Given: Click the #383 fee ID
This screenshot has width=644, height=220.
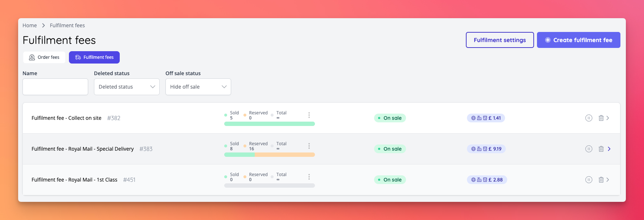Looking at the screenshot, I should coord(146,149).
